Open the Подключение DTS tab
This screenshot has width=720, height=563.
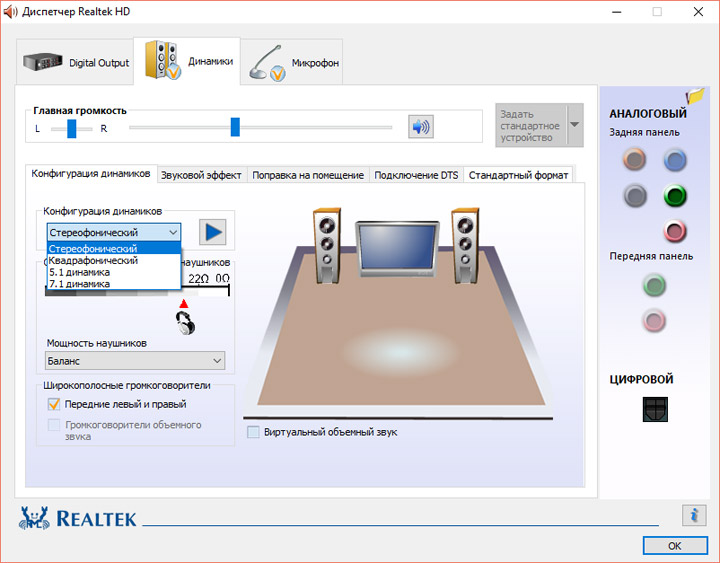[x=416, y=175]
